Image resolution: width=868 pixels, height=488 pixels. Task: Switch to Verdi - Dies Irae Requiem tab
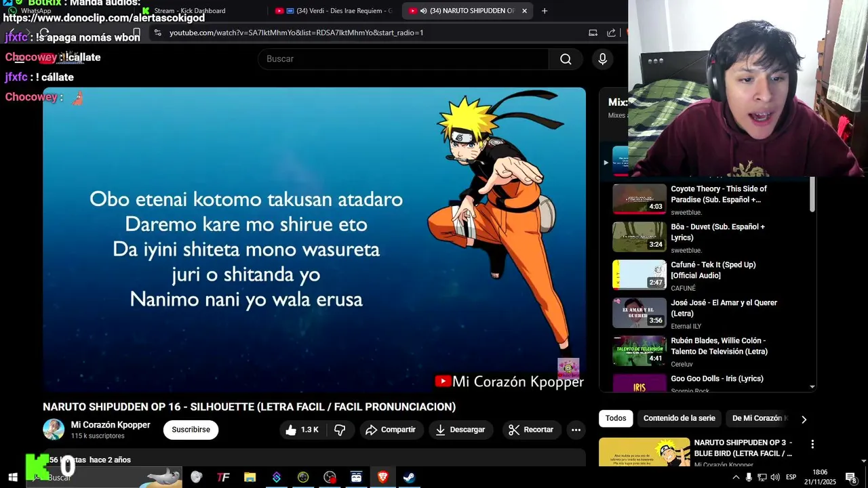point(334,11)
